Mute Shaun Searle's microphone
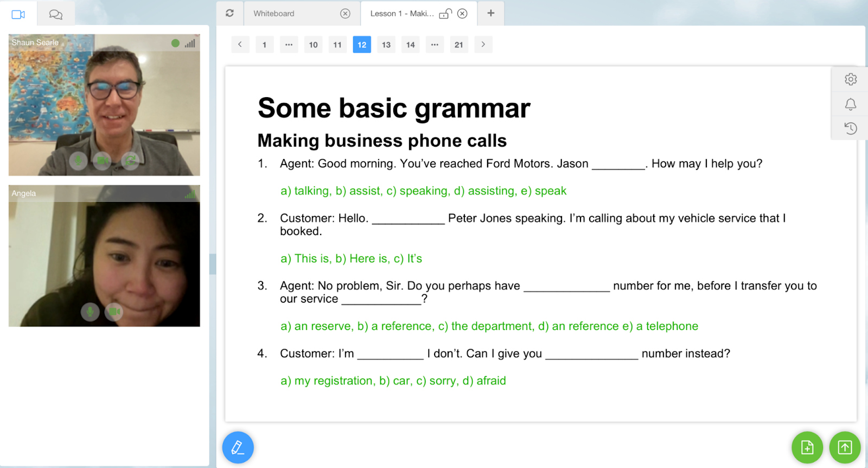This screenshot has width=868, height=468. [x=79, y=160]
